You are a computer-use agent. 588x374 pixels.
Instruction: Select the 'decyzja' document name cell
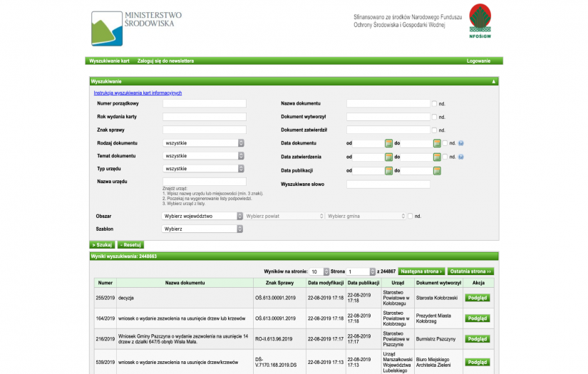click(x=185, y=298)
